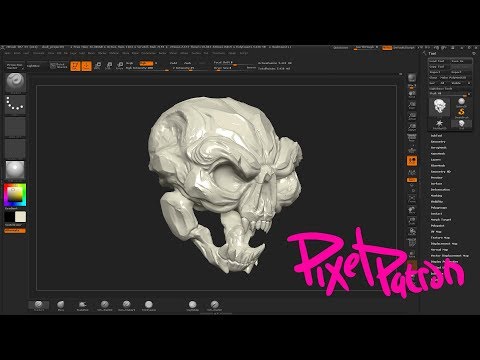Expand the Geometry section

point(438,142)
